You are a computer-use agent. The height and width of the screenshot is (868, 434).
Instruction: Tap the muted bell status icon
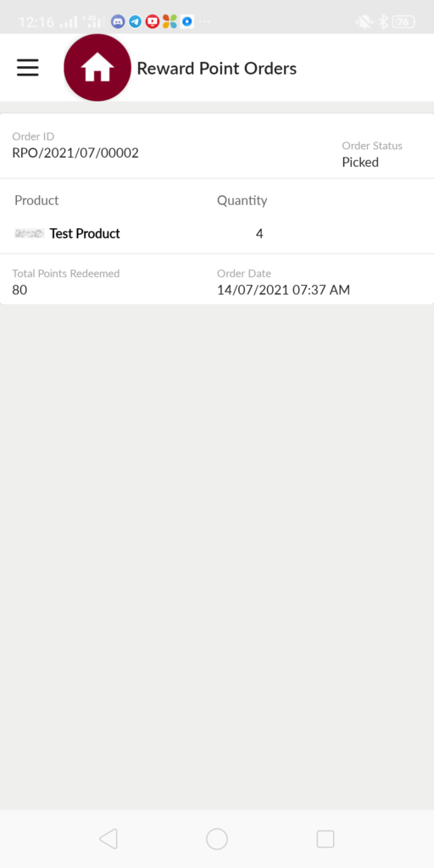(364, 22)
